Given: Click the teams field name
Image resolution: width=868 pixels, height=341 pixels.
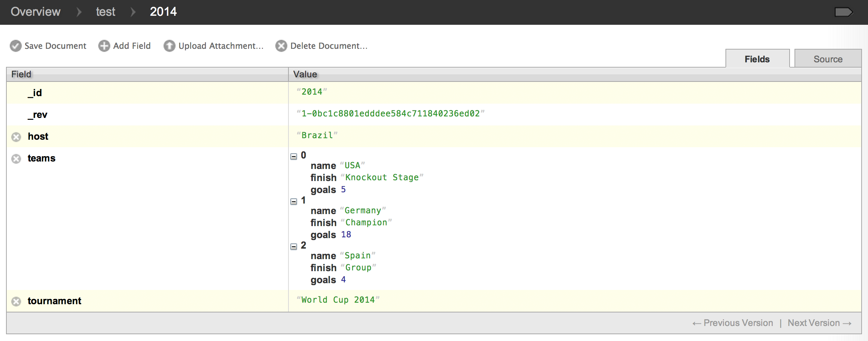Looking at the screenshot, I should point(41,158).
